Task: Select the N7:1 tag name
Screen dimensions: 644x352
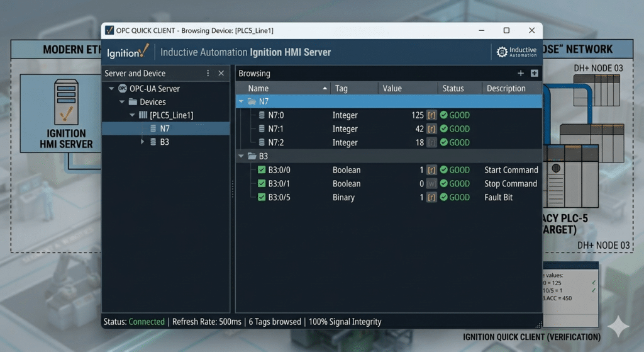Action: 276,128
